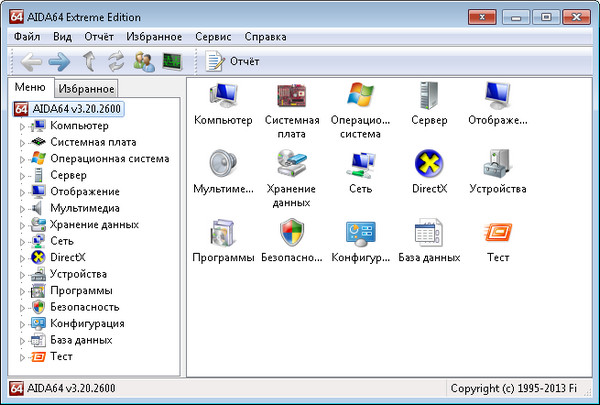The height and width of the screenshot is (405, 600).
Task: Select Операционная система in the tree
Action: coord(109,158)
